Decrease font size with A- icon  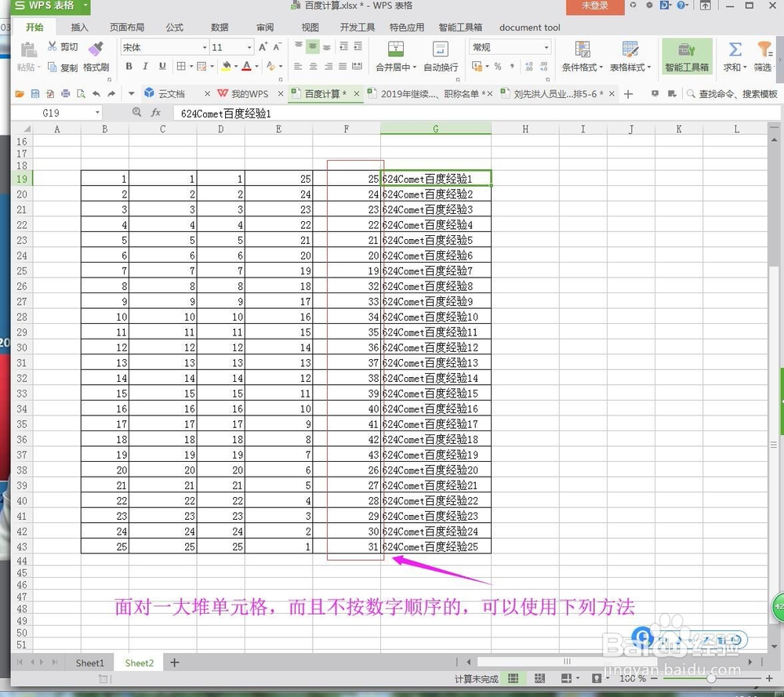pyautogui.click(x=277, y=47)
